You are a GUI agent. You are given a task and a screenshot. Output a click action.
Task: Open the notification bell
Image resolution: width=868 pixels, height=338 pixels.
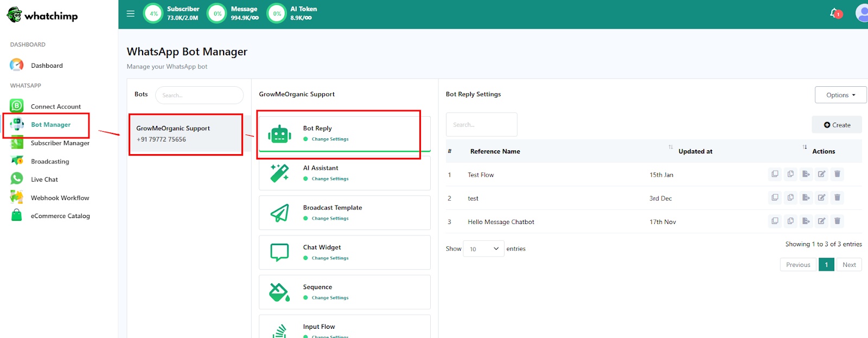(835, 13)
